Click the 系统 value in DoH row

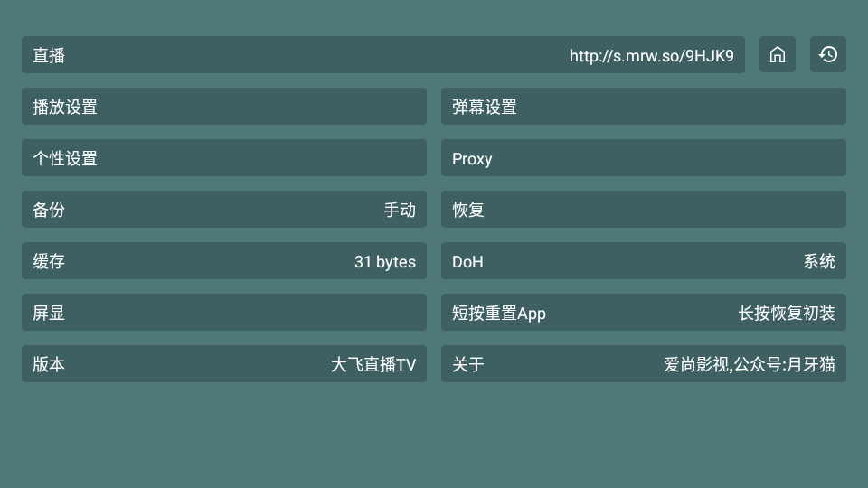coord(819,261)
